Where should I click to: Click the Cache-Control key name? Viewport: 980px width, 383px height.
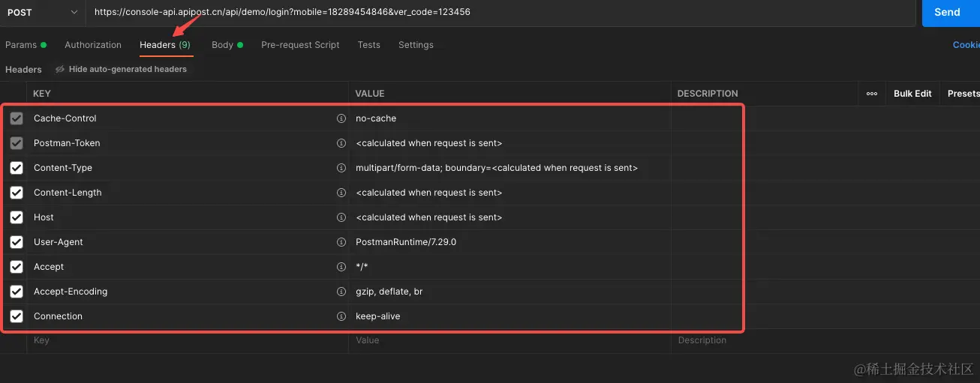click(x=65, y=118)
